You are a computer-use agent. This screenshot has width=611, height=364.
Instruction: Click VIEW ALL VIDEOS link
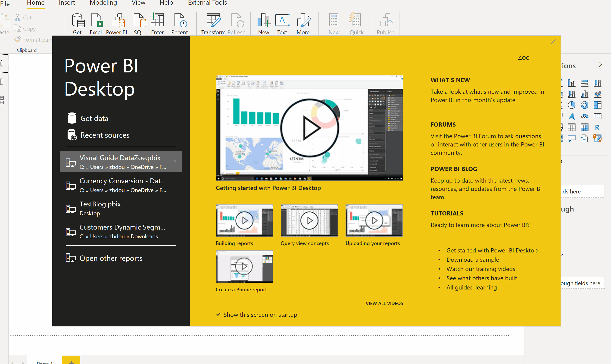click(x=384, y=303)
